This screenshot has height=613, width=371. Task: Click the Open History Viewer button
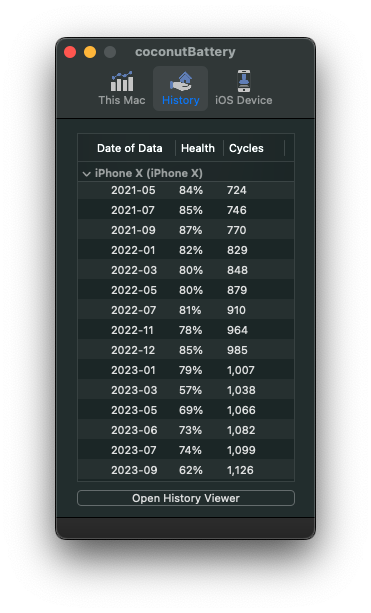coord(186,498)
